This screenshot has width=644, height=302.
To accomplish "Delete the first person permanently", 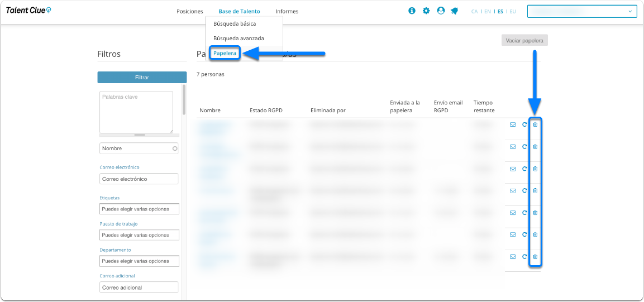I will [535, 124].
